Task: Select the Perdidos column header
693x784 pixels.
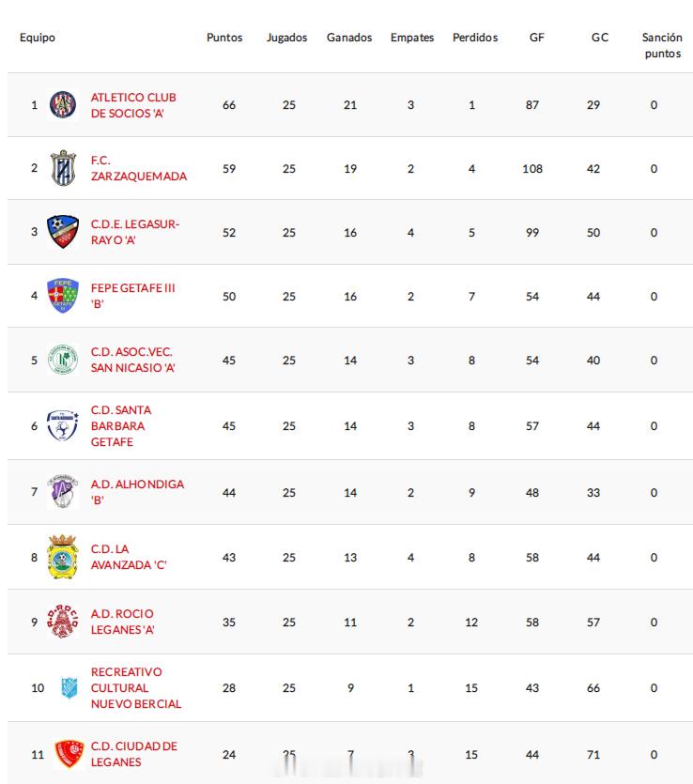Action: point(475,38)
